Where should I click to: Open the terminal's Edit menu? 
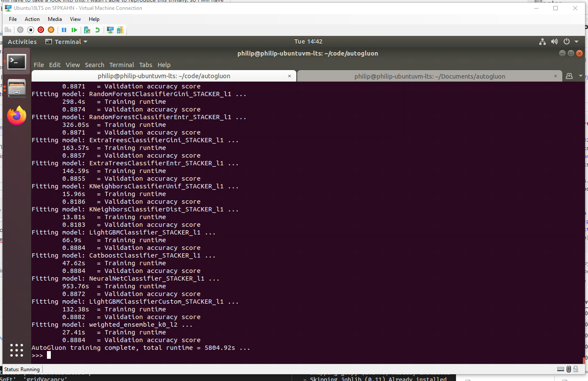click(55, 65)
